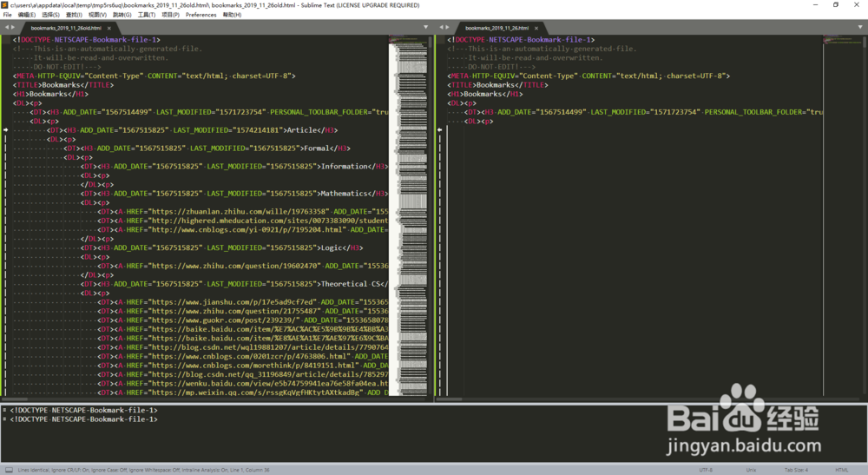Click second DOCTYPE line in bottom comparison panel
868x475 pixels.
(83, 419)
